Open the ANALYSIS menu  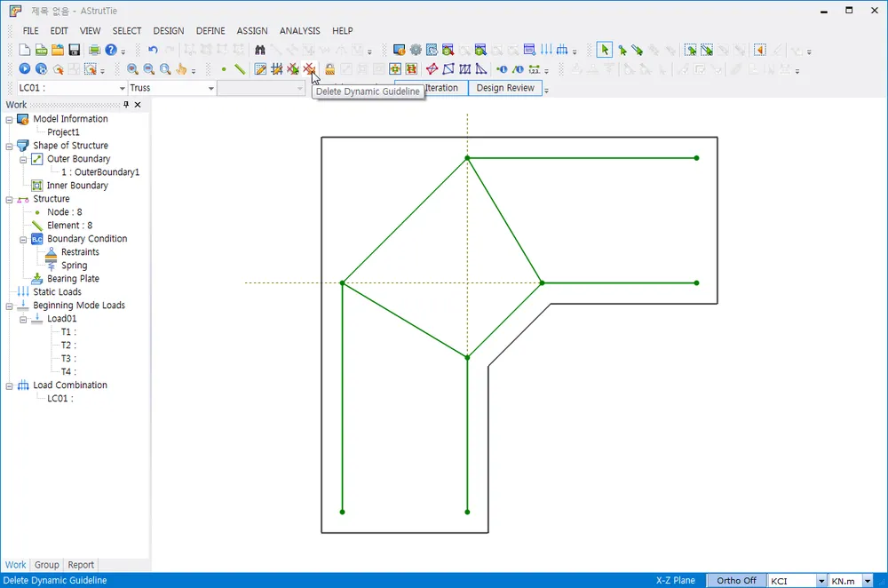pos(299,30)
